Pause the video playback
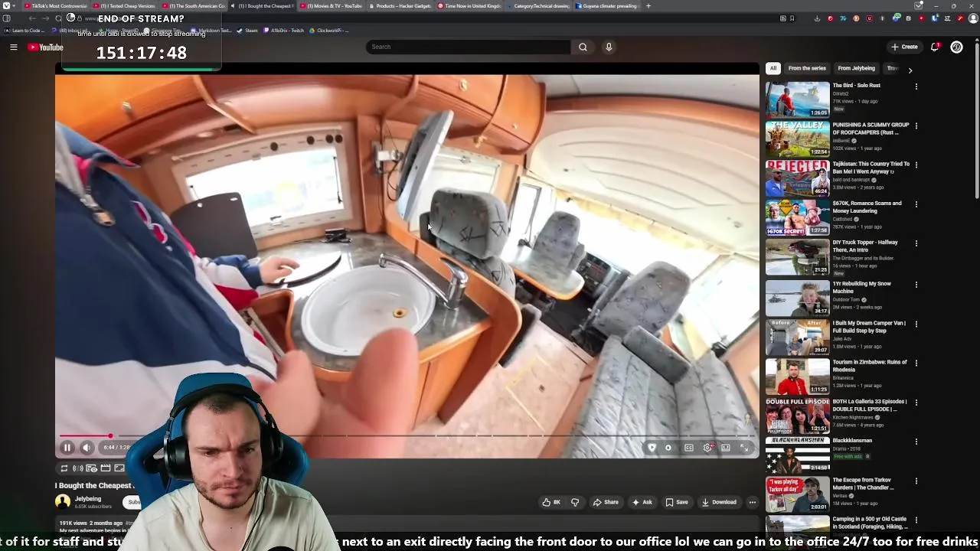 pos(67,448)
